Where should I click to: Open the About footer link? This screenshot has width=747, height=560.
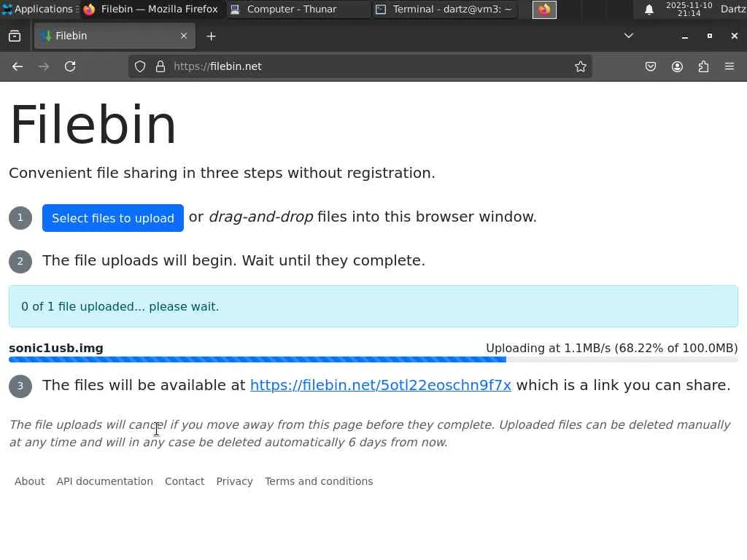click(x=29, y=481)
